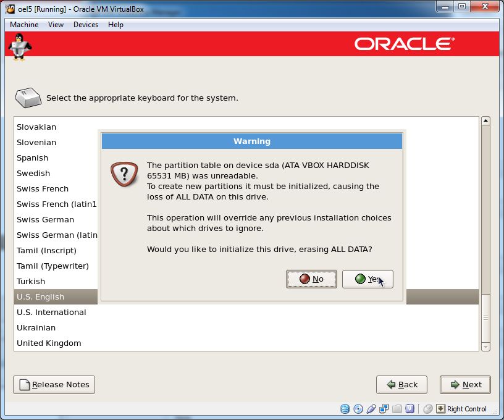504x420 pixels.
Task: Select United Kingdom keyboard layout
Action: coord(246,343)
